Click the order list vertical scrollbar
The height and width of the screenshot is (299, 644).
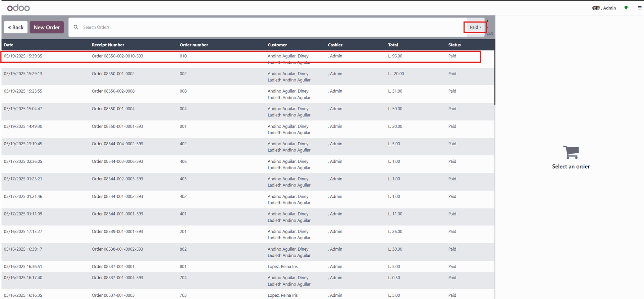(x=494, y=77)
